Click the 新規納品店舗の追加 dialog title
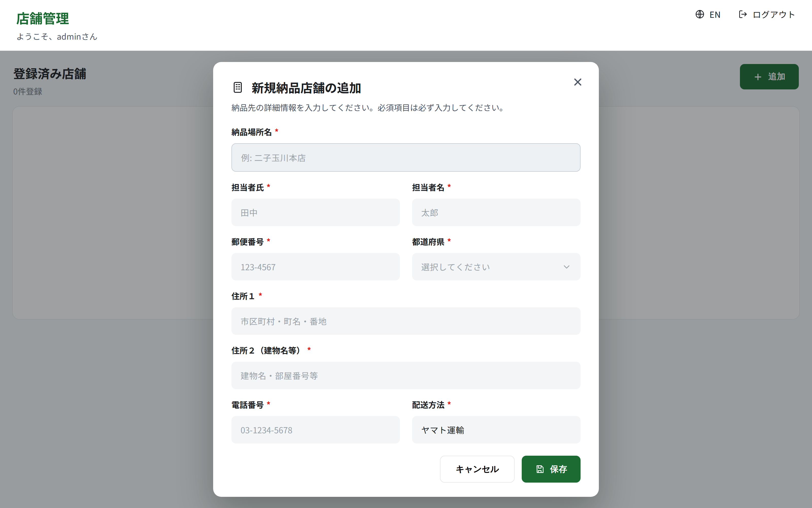 [306, 88]
